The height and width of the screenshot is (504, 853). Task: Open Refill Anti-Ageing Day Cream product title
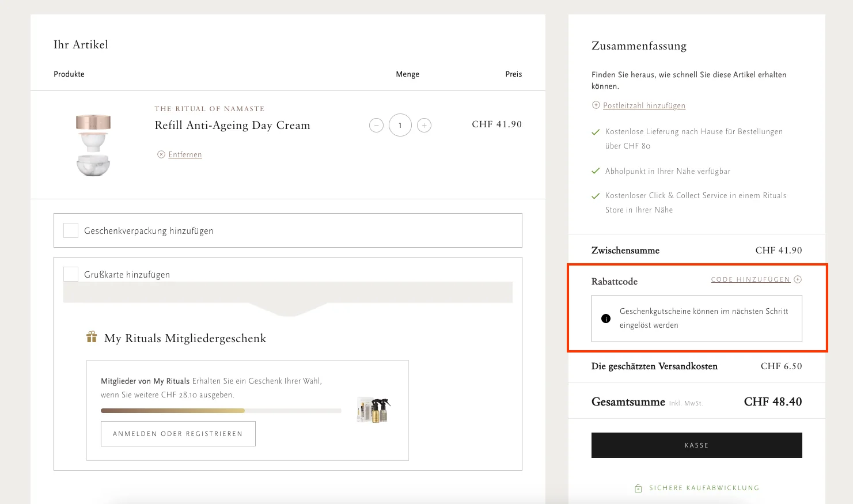[232, 125]
